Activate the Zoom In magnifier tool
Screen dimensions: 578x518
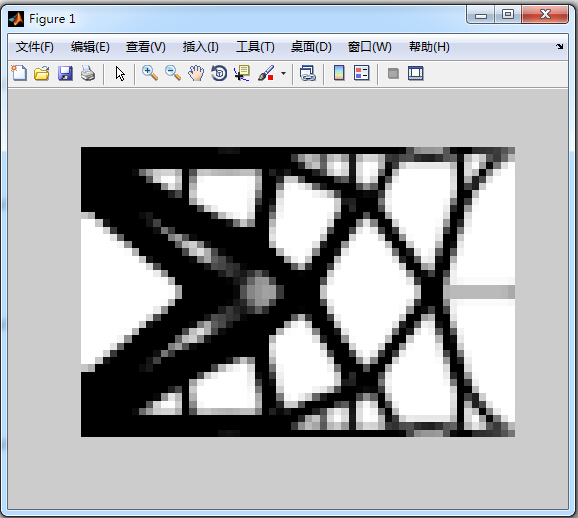150,73
